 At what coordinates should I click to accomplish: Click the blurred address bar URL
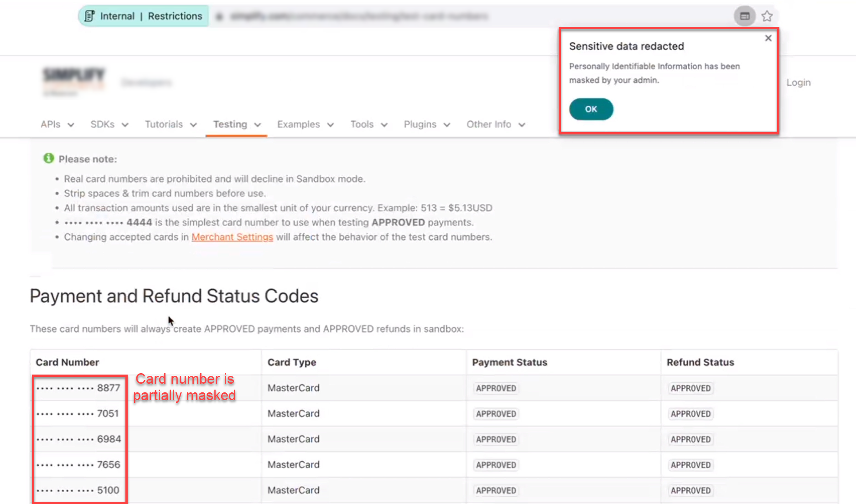coord(359,16)
